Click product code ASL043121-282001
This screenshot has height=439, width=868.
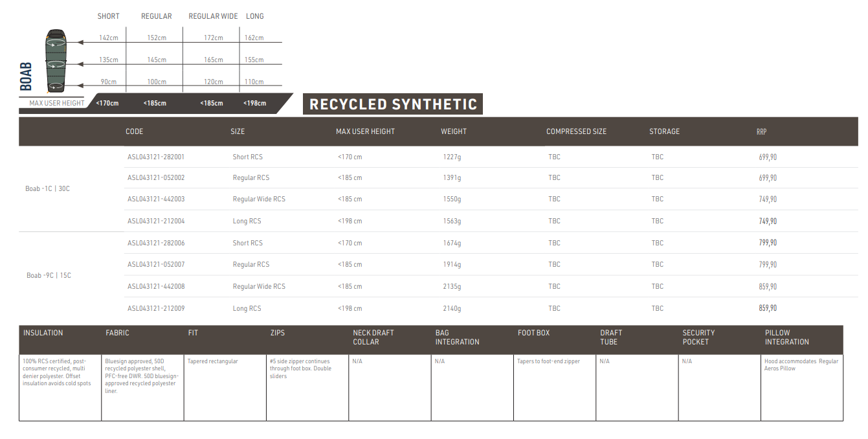point(156,157)
